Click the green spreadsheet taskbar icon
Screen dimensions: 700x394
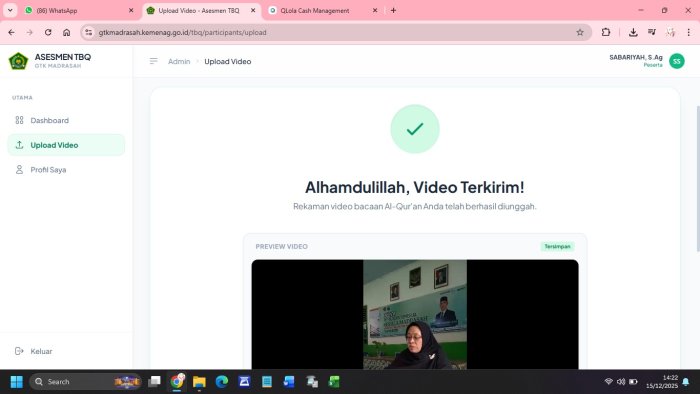coord(334,382)
